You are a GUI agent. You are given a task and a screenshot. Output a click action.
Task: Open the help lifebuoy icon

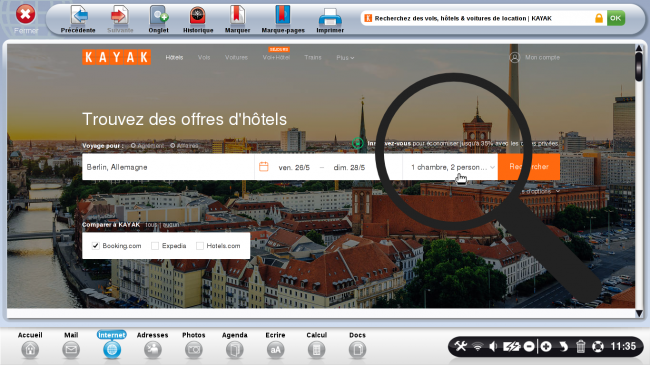598,346
